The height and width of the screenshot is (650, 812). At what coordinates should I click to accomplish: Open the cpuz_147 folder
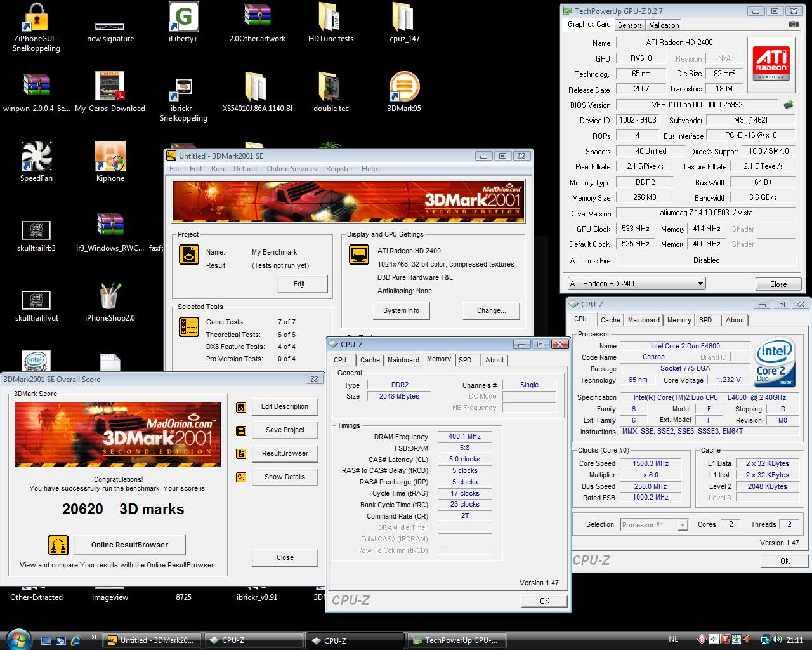click(404, 18)
